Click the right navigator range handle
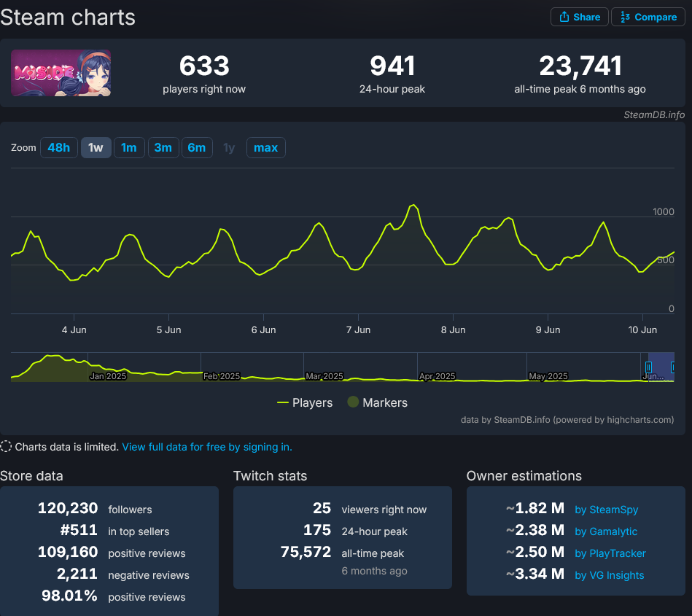 coord(672,367)
